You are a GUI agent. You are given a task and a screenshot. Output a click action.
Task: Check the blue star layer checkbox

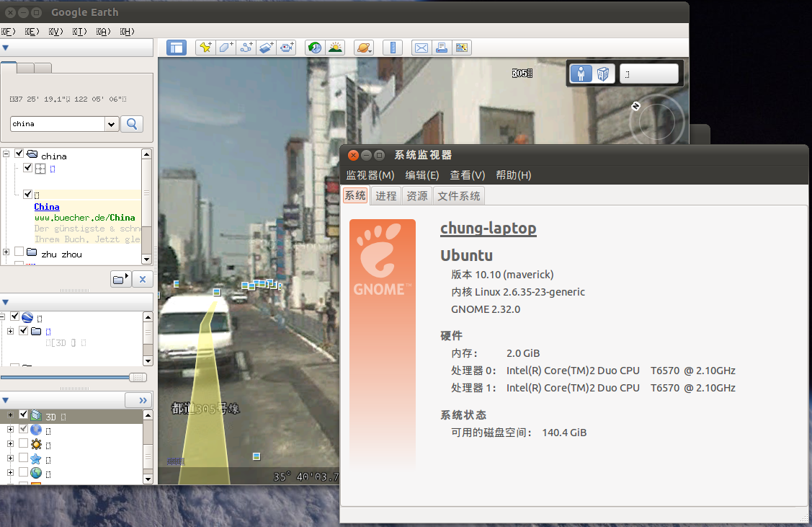(x=23, y=458)
